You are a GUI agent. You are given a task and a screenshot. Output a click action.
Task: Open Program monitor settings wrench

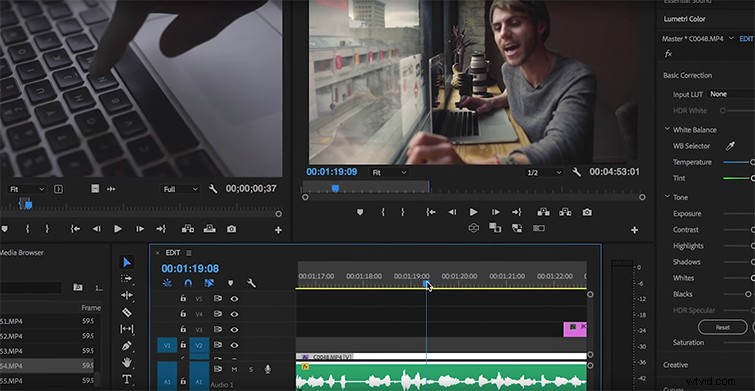point(576,172)
